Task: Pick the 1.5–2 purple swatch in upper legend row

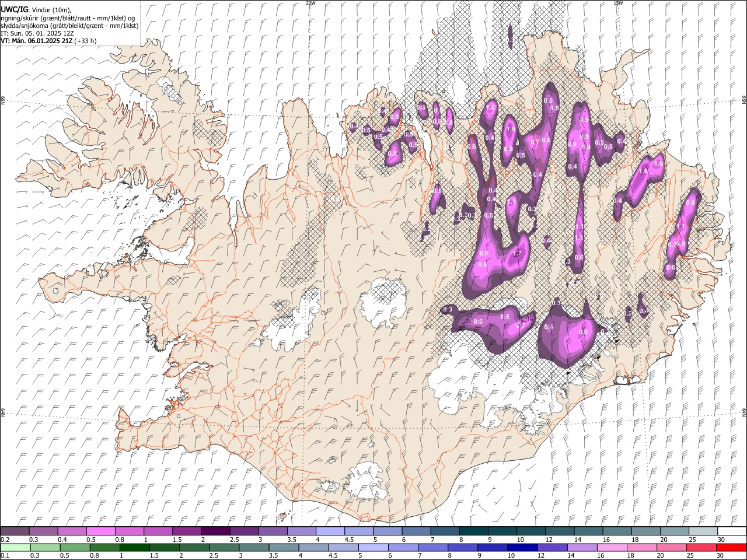Action: coord(187,531)
